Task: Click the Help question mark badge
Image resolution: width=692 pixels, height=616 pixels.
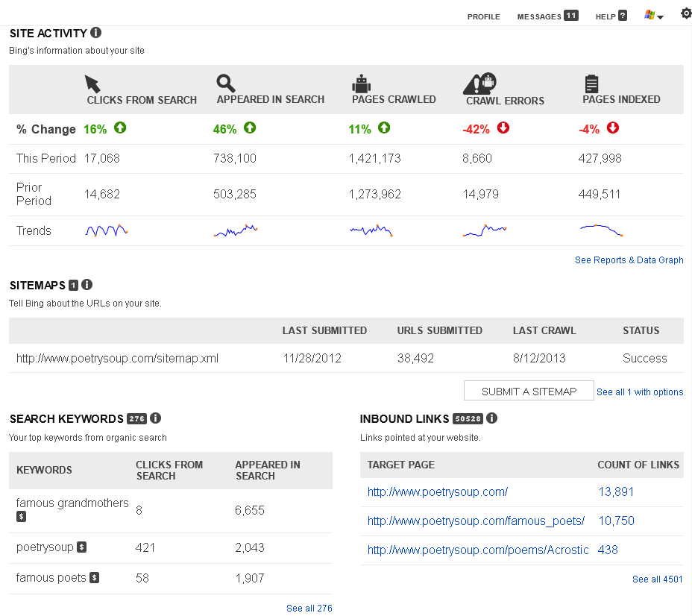Action: click(622, 16)
